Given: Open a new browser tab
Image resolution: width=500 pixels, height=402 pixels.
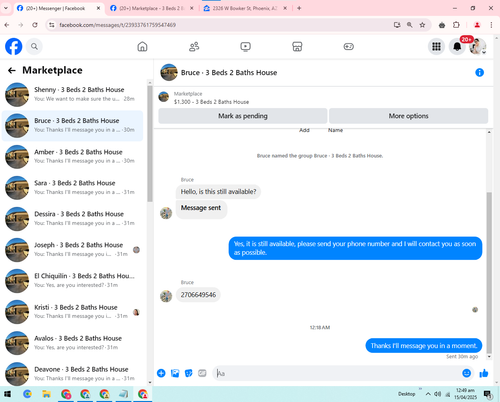Looking at the screenshot, I should 299,8.
